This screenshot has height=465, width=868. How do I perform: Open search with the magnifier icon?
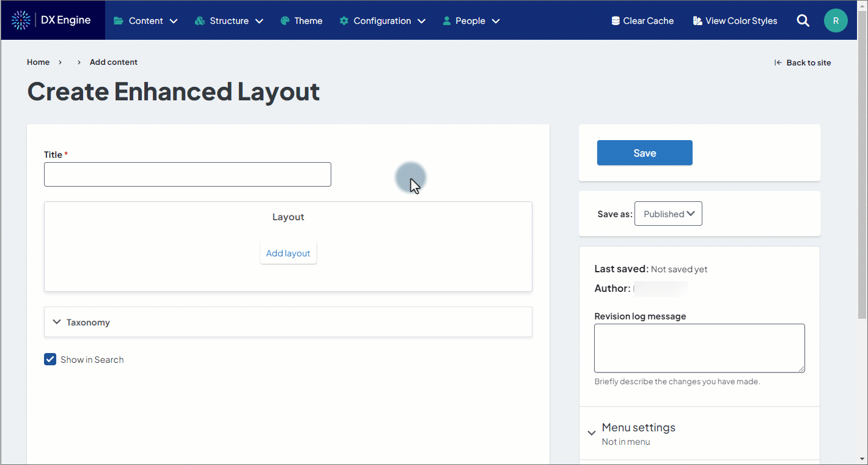pyautogui.click(x=803, y=21)
